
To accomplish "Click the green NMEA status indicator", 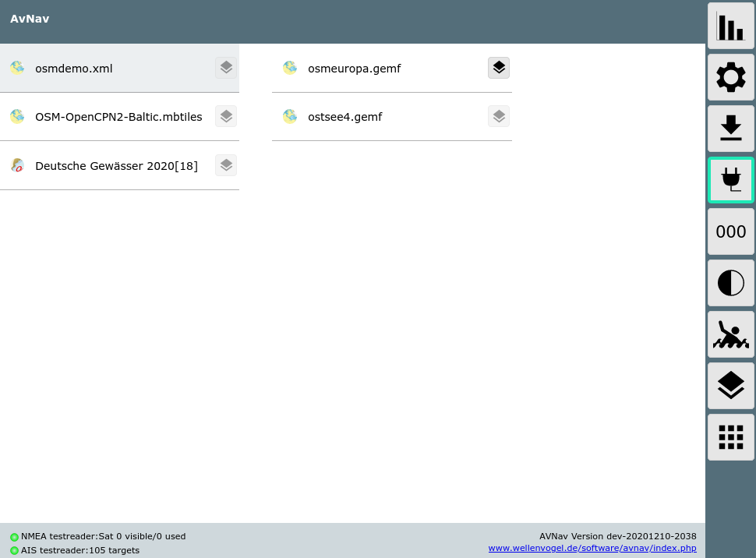I will (15, 537).
